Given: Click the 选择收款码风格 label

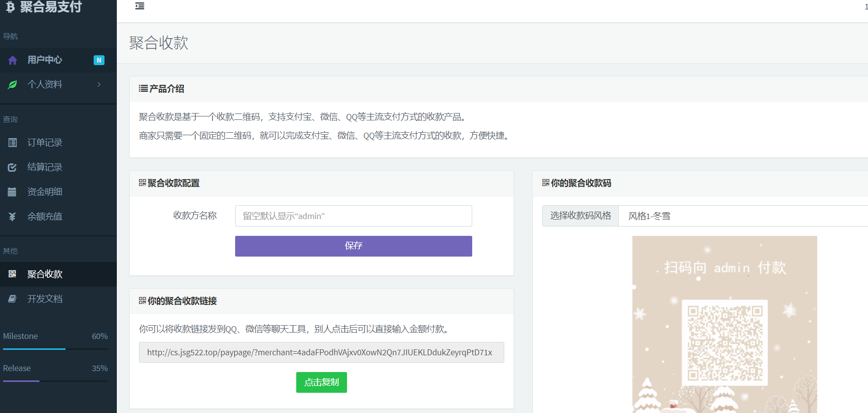Looking at the screenshot, I should click(x=581, y=216).
